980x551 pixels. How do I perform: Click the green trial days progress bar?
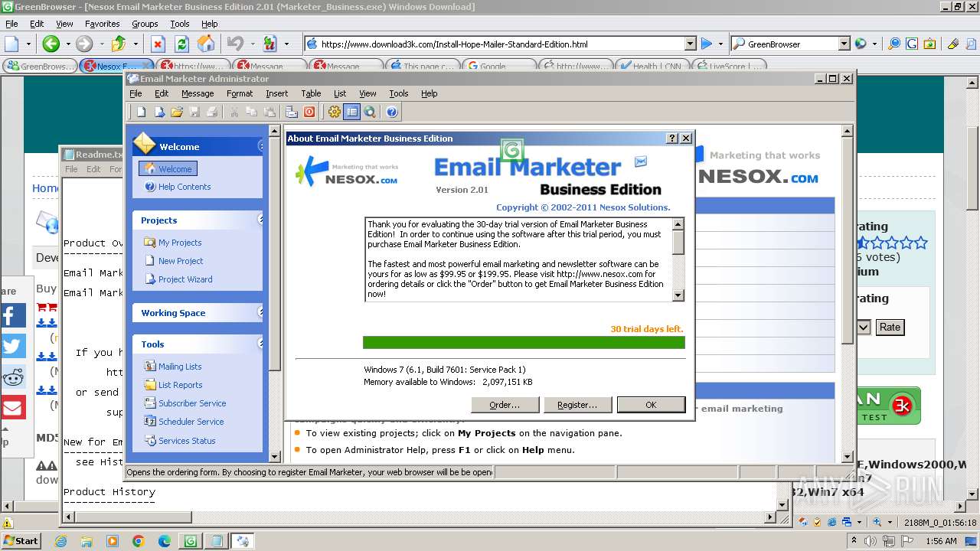pos(524,343)
